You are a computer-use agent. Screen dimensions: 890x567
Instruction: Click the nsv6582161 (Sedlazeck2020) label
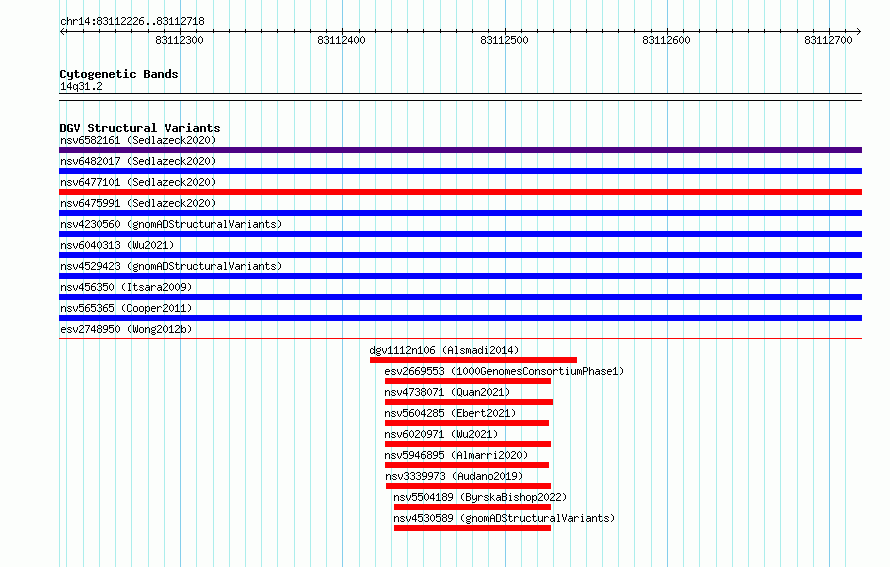coord(138,140)
